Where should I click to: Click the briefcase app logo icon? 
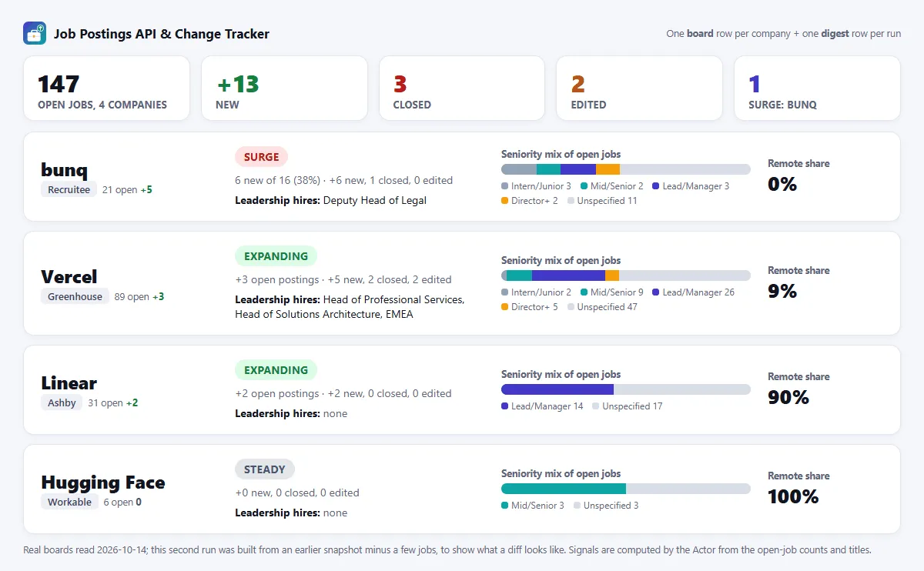[x=35, y=33]
